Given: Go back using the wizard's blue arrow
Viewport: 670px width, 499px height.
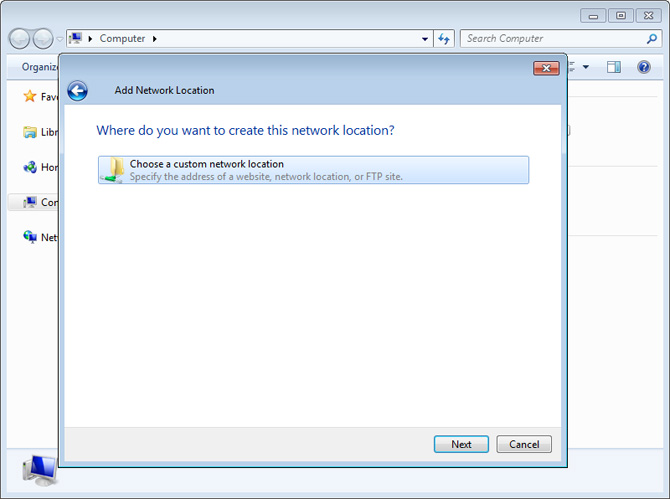Looking at the screenshot, I should pyautogui.click(x=77, y=91).
